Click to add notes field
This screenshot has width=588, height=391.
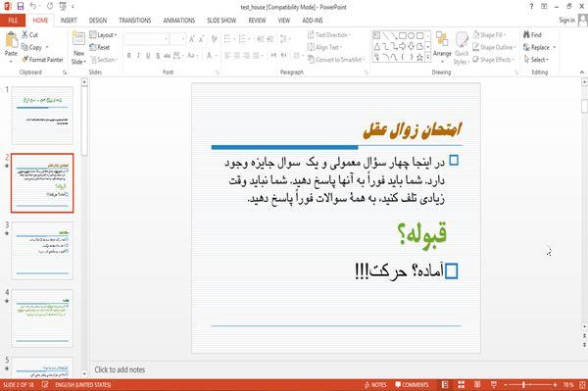[120, 369]
